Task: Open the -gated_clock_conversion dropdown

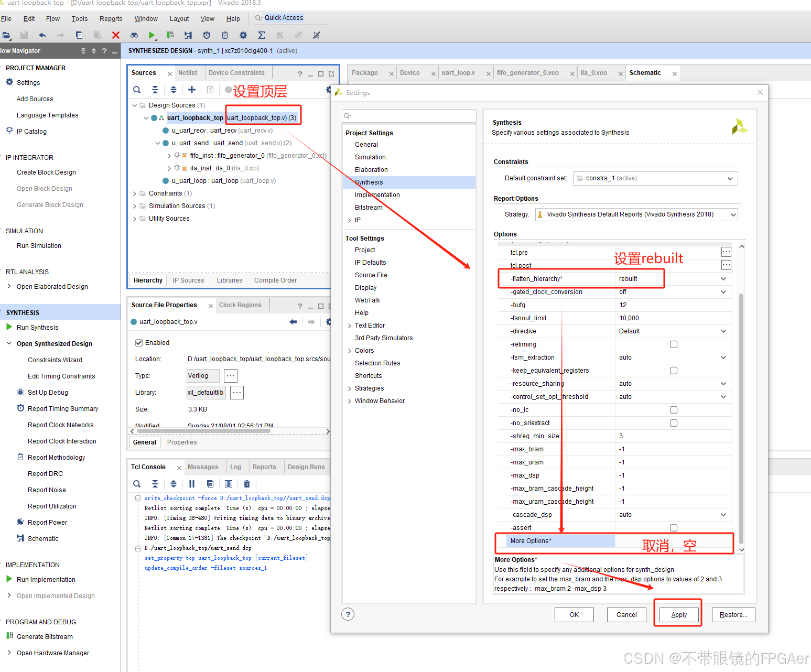Action: pos(723,292)
